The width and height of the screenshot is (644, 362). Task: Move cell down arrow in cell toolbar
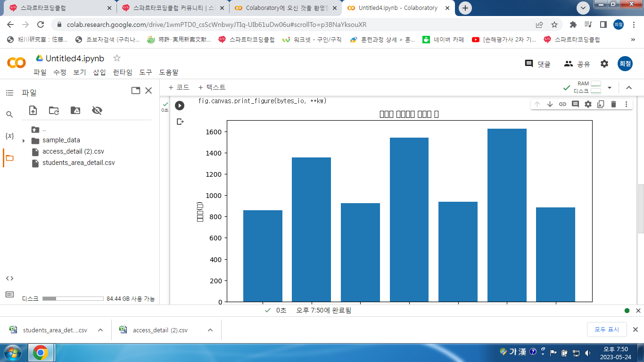pyautogui.click(x=550, y=104)
